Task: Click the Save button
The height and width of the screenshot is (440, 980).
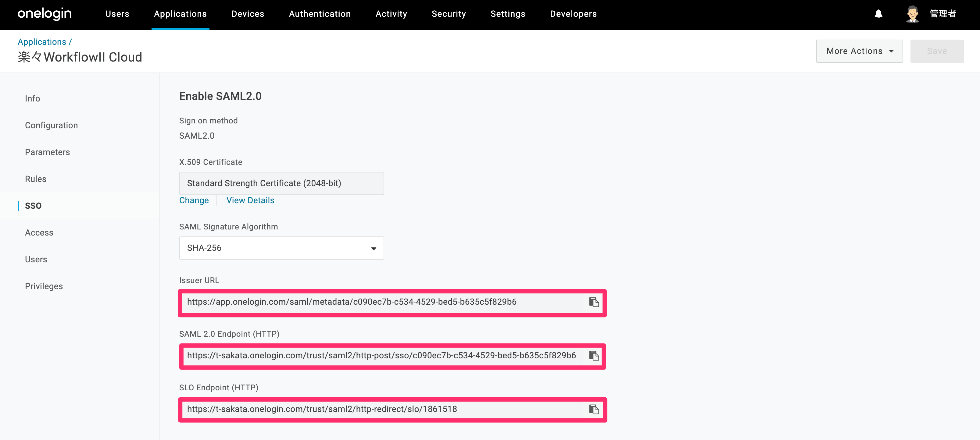Action: [937, 51]
